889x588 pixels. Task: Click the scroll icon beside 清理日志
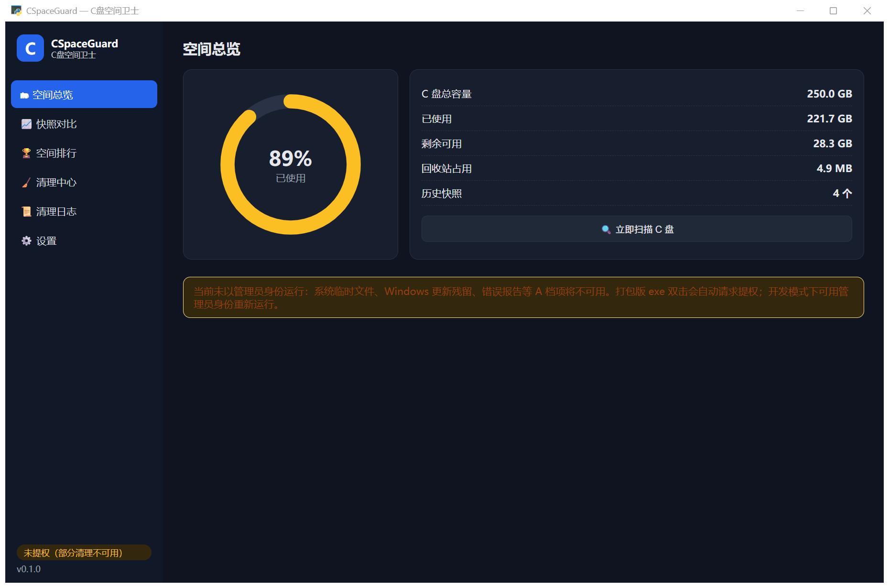point(26,212)
